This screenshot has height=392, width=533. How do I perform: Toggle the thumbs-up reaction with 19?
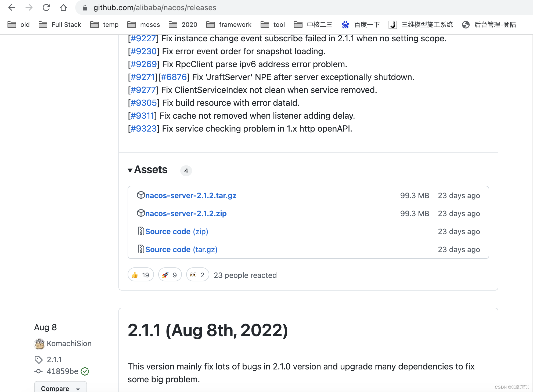tap(141, 275)
